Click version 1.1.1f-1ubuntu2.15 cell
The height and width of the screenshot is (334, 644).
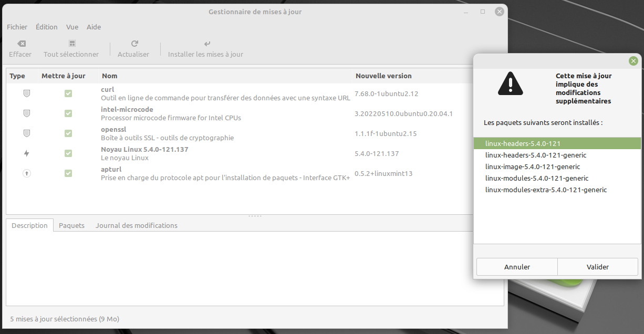coord(386,133)
